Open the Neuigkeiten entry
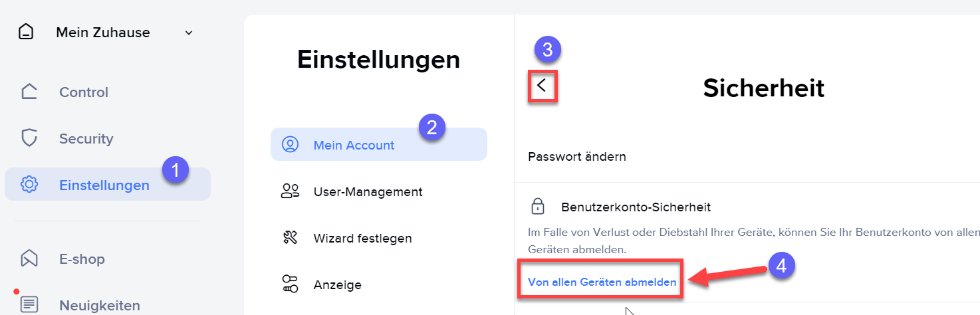 coord(108,305)
